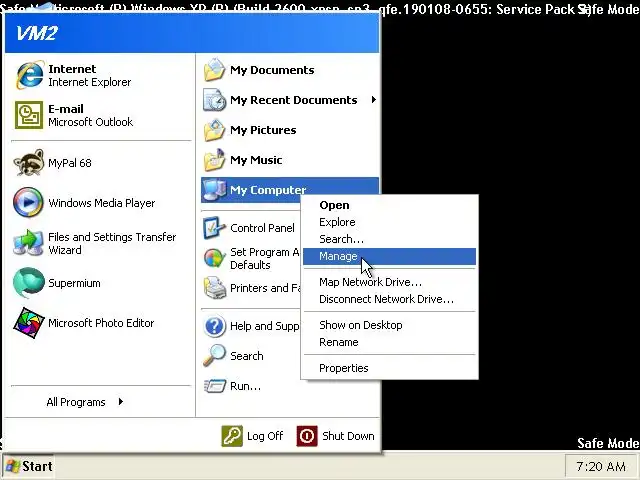640x480 pixels.
Task: Click Set Program Access and Defaults icon
Action: (x=214, y=258)
